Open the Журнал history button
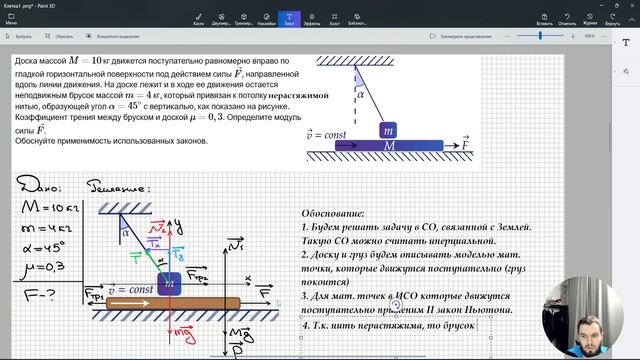Screen dimensions: 640x360 coord(590,19)
